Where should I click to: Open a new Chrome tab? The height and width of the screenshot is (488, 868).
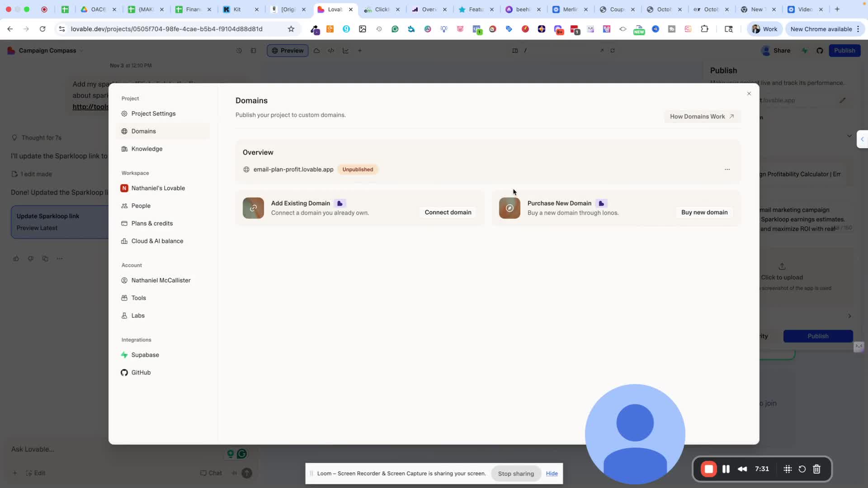pos(837,9)
